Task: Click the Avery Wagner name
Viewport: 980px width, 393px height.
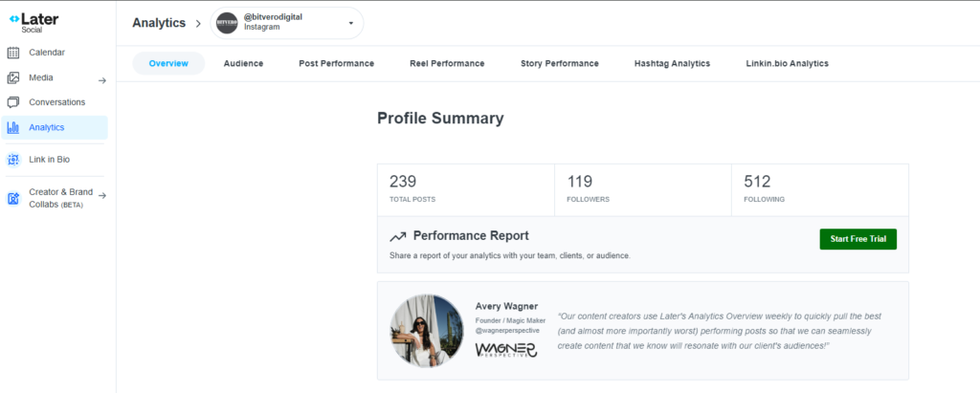Action: point(506,306)
